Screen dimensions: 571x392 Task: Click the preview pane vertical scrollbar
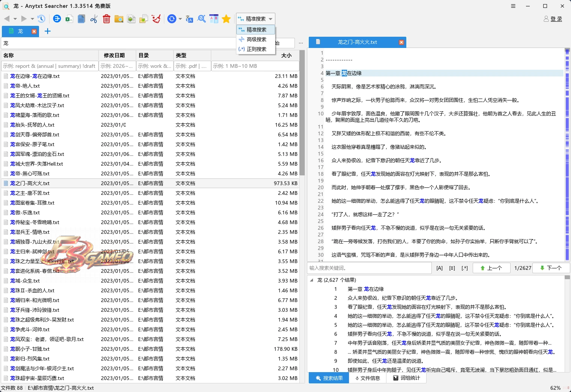[567, 154]
